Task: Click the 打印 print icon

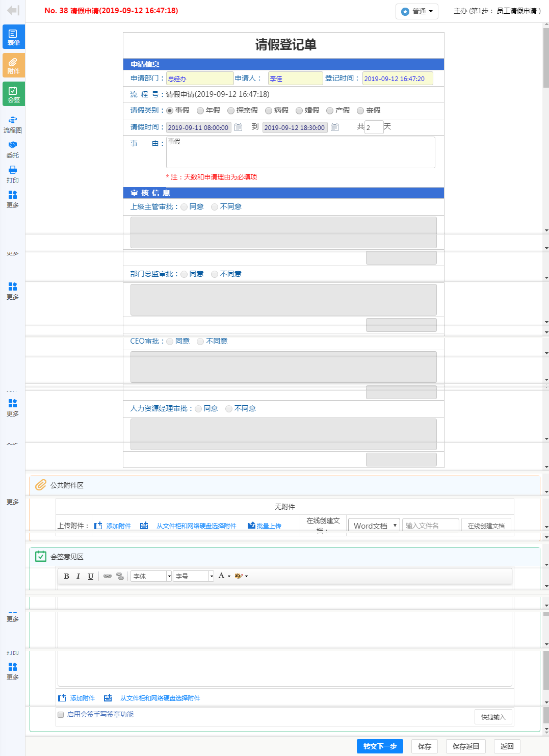Action: (13, 174)
